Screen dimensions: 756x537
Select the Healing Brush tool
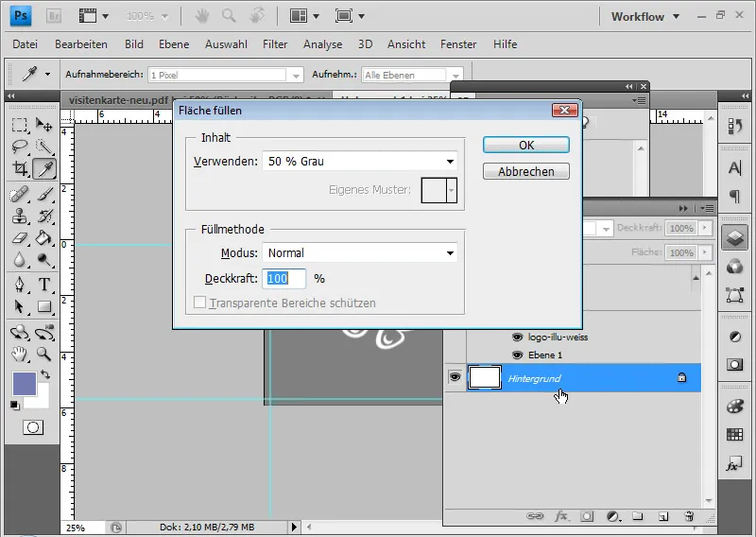click(19, 194)
